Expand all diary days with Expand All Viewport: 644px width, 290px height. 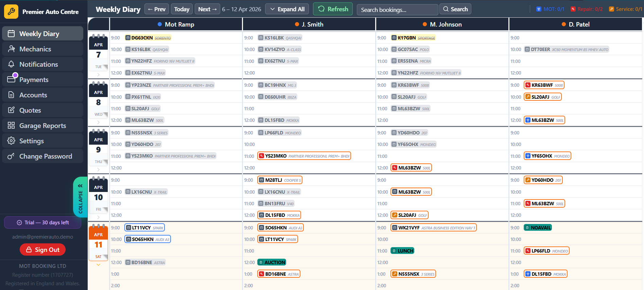[x=287, y=9]
